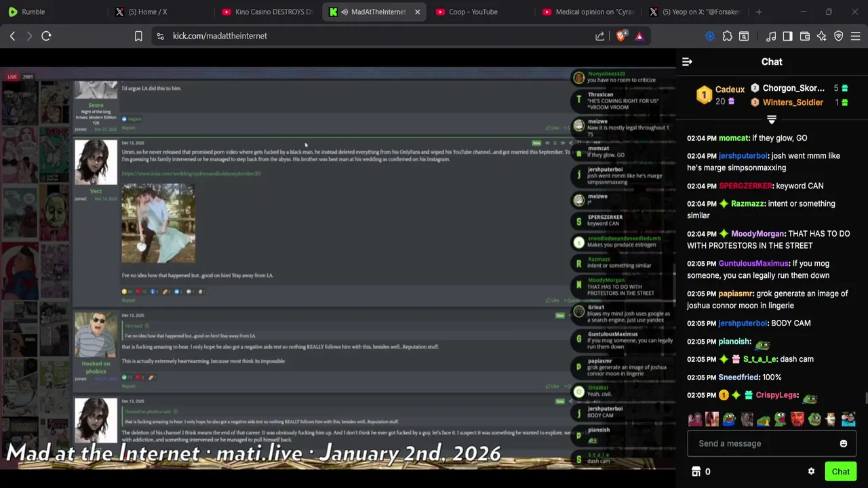The height and width of the screenshot is (488, 868).
Task: Click the Chat panel header title
Action: (772, 62)
